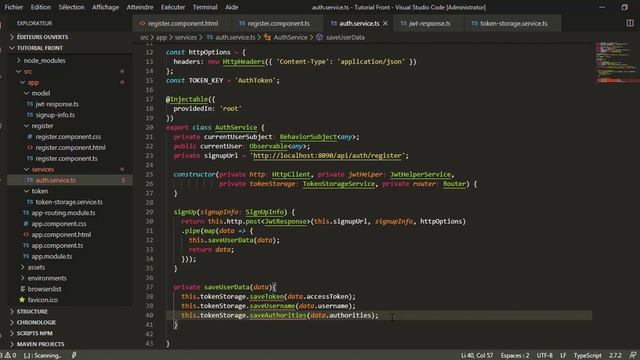This screenshot has width=640, height=360.
Task: Click the src breadcrumb
Action: click(x=144, y=37)
